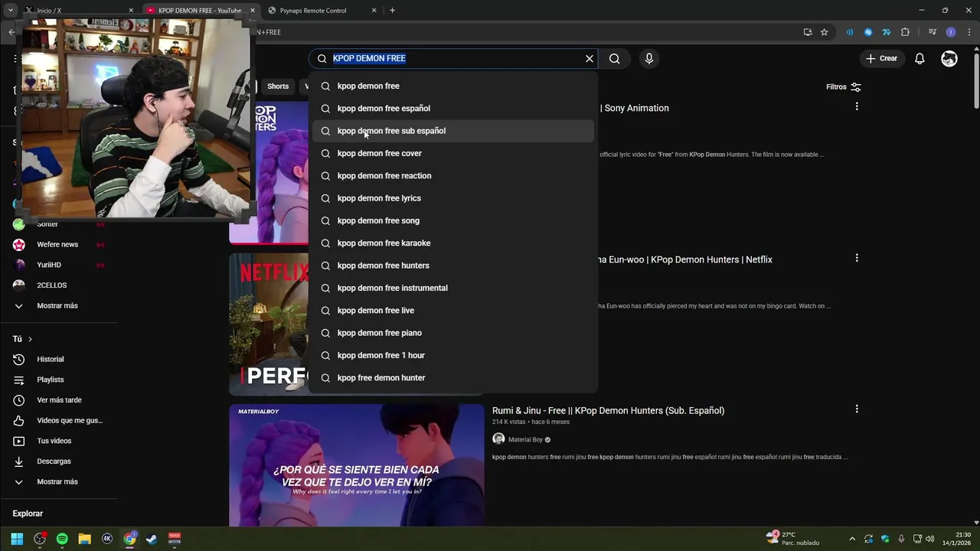Pick suggestion "kpop demon free 1 hour"
Screen dimensions: 980x551
coord(453,355)
